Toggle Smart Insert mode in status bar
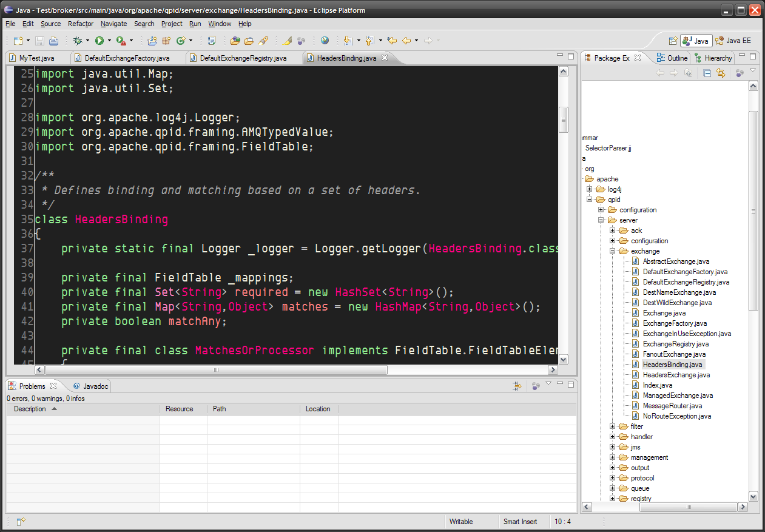 [x=520, y=522]
